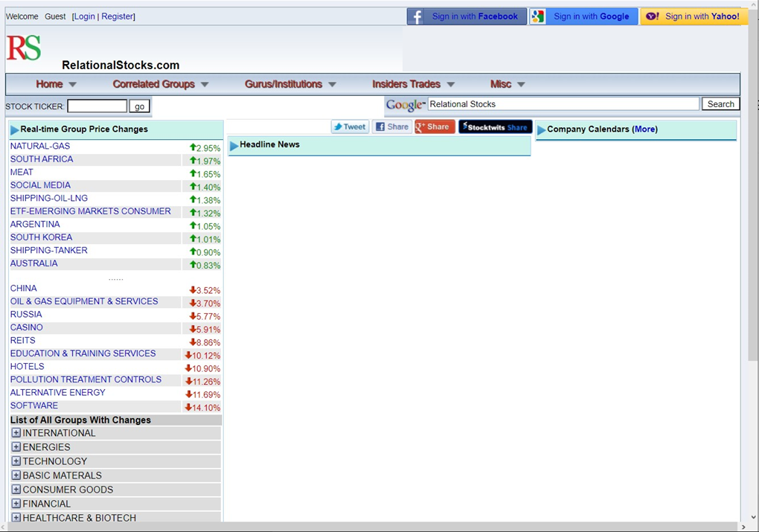The height and width of the screenshot is (532, 759).
Task: Click the Facebook icon in sign-in button
Action: point(417,16)
